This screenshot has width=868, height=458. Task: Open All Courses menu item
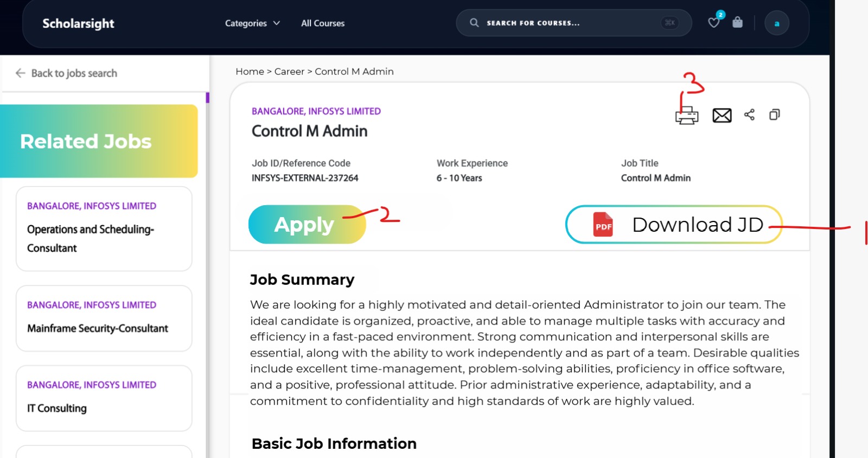point(323,23)
